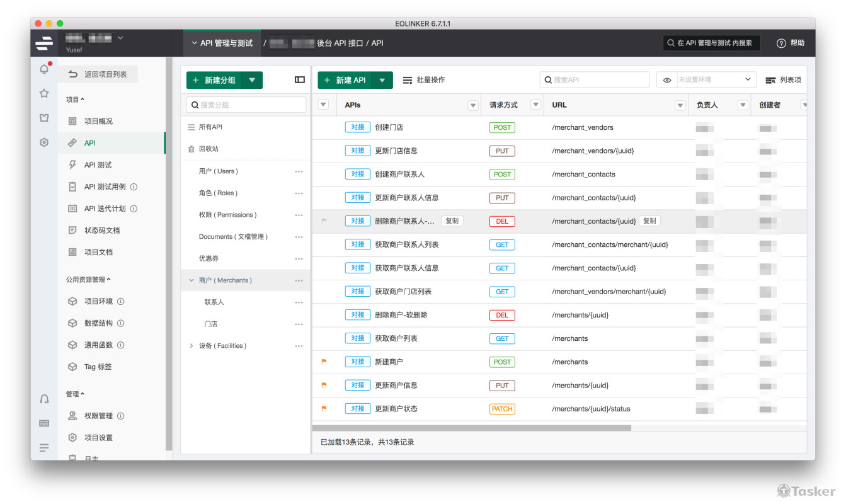Toggle the environment eye icon
The width and height of the screenshot is (846, 504).
[667, 80]
